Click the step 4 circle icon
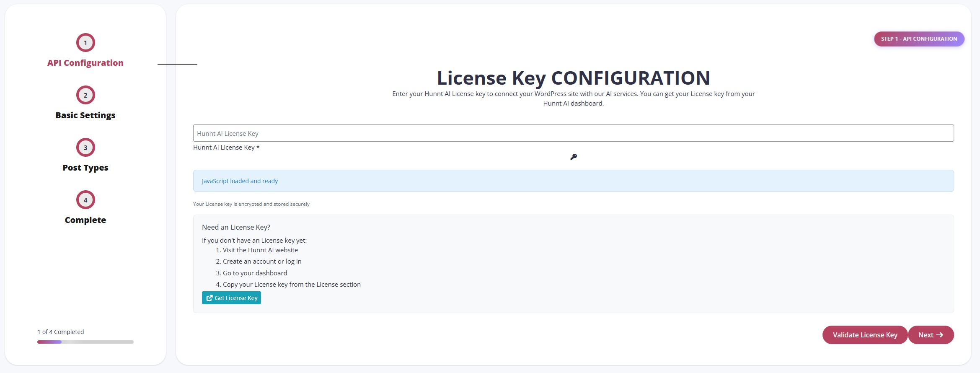980x373 pixels. 85,200
